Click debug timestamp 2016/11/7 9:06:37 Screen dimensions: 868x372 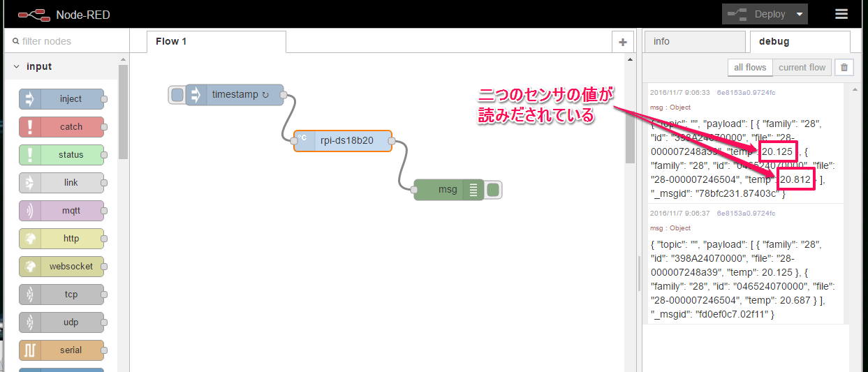coord(679,213)
